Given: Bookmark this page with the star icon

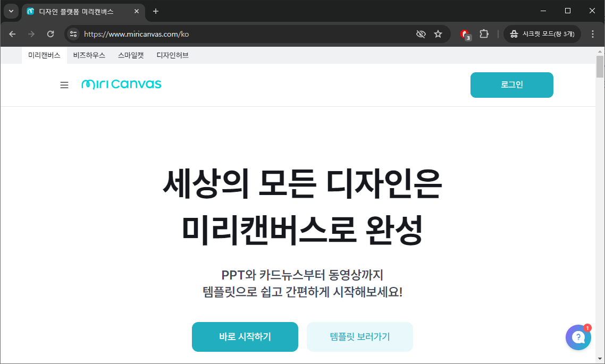Looking at the screenshot, I should click(438, 34).
